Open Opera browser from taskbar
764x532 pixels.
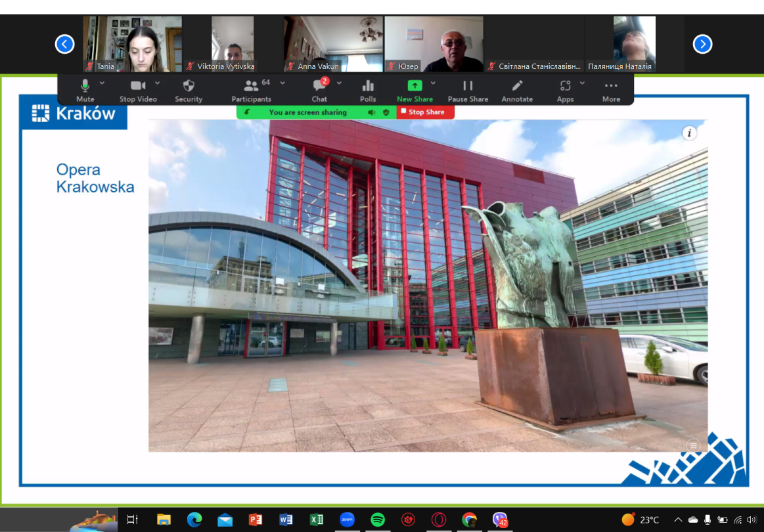439,520
